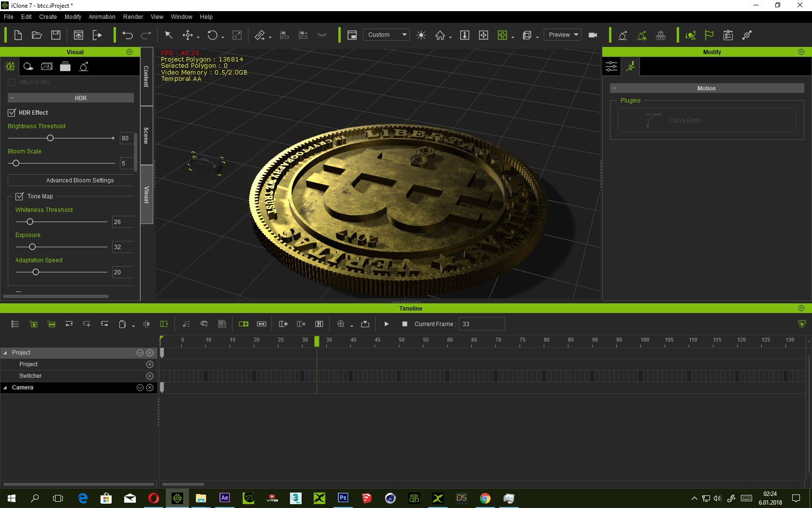
Task: Switch to the Scene side tab
Action: tap(146, 135)
